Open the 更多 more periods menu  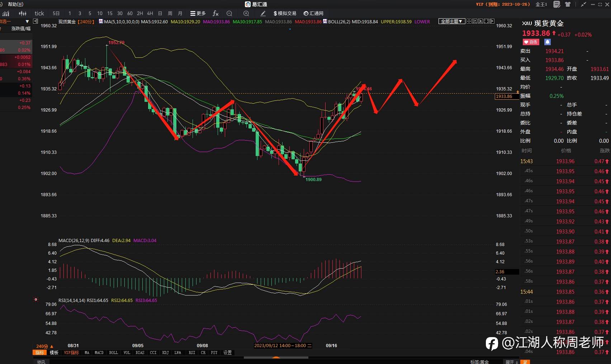pyautogui.click(x=198, y=13)
